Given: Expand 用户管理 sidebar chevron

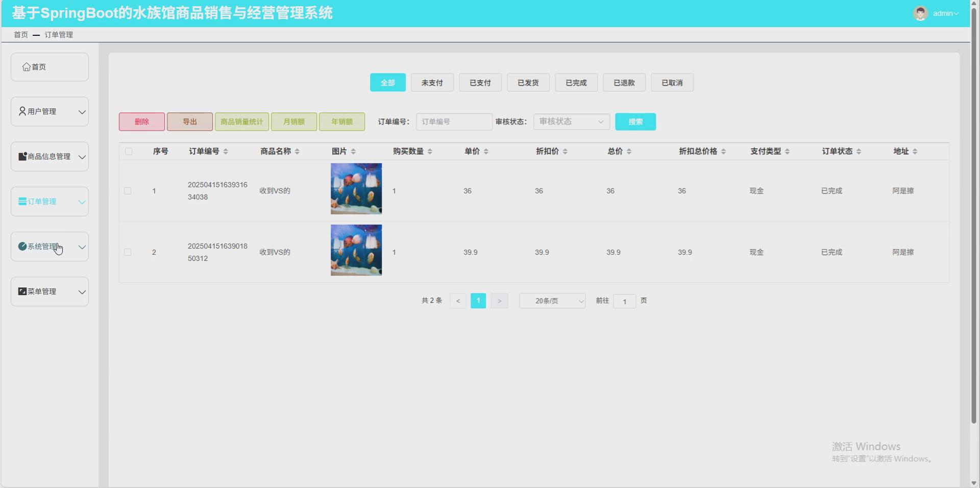Looking at the screenshot, I should point(82,112).
